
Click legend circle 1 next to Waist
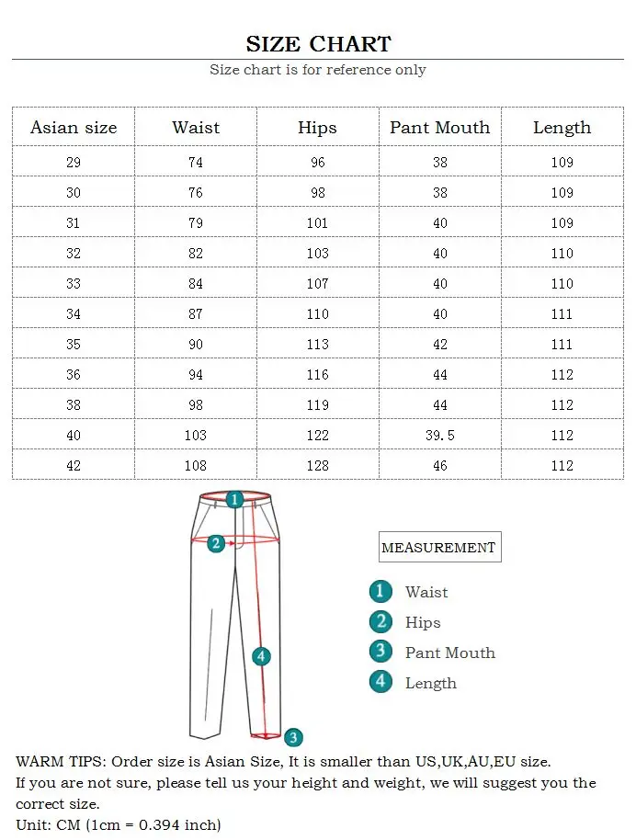[x=380, y=591]
